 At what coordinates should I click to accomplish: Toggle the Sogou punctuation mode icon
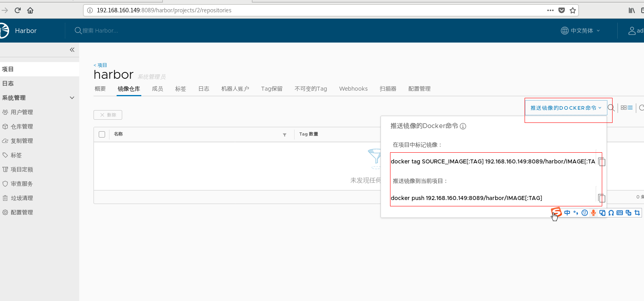[x=576, y=213]
